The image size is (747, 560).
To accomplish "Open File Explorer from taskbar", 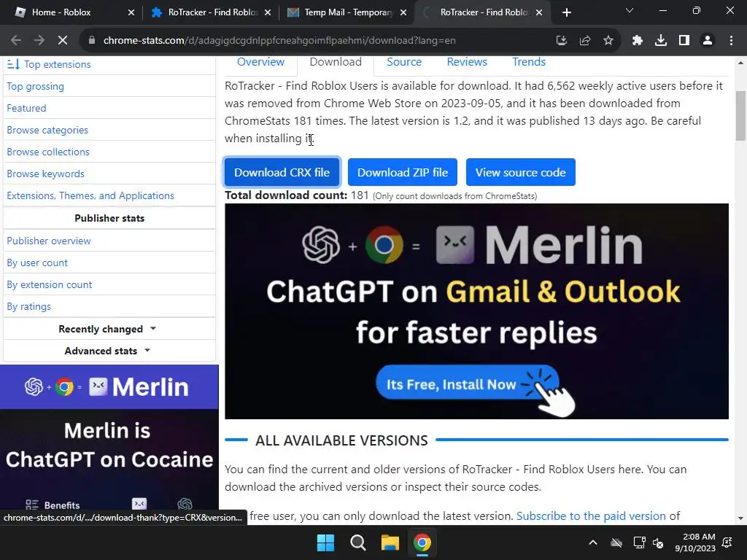I will 390,542.
